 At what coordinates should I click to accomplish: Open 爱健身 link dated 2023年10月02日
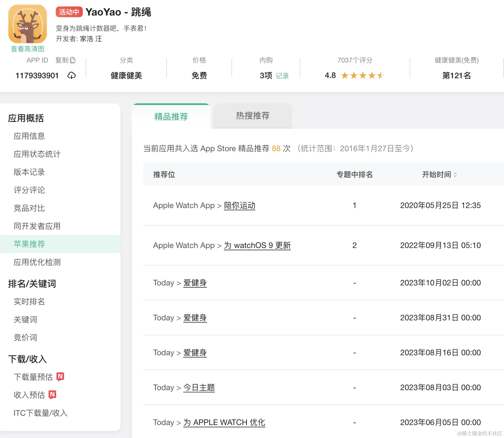coord(195,283)
